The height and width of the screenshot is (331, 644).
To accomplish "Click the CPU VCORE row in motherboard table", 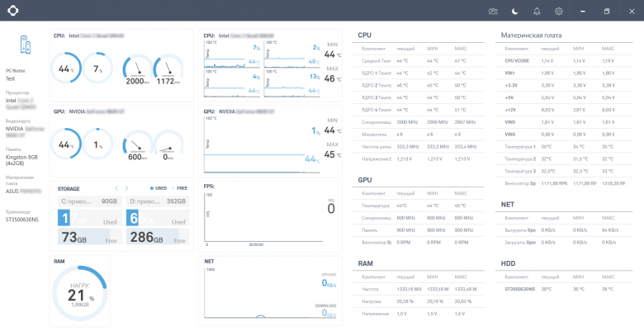I will click(566, 61).
